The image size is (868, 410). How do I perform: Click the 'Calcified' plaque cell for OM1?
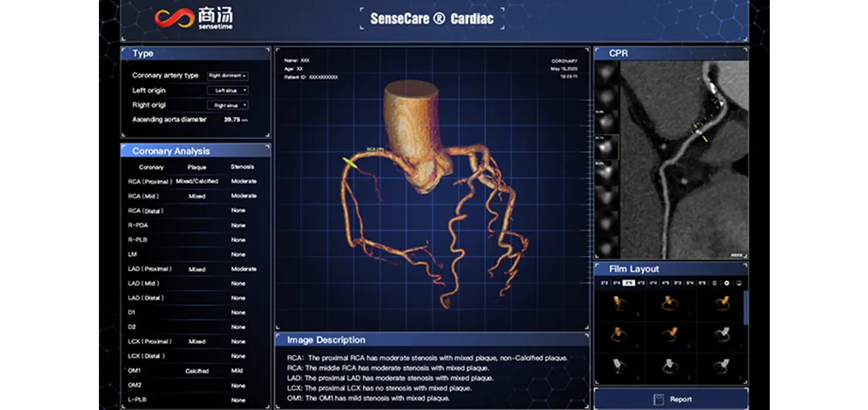tap(196, 371)
